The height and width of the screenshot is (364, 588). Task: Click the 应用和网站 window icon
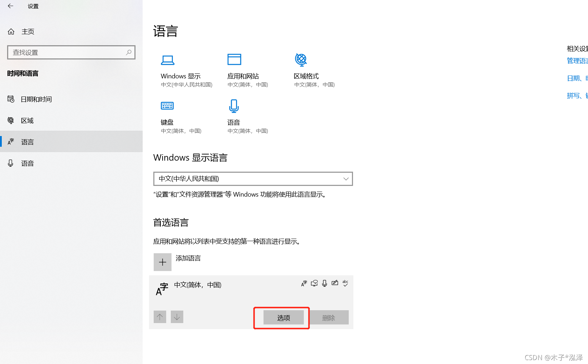coord(234,59)
